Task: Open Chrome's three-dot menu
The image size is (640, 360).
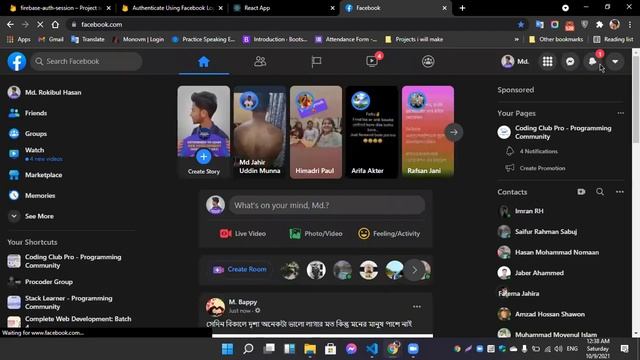Action: pyautogui.click(x=629, y=24)
